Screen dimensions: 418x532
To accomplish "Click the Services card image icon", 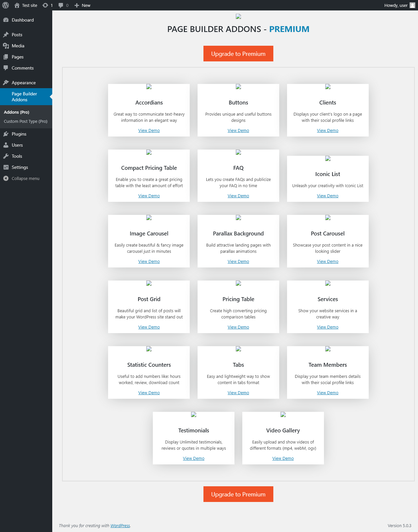I will click(328, 283).
